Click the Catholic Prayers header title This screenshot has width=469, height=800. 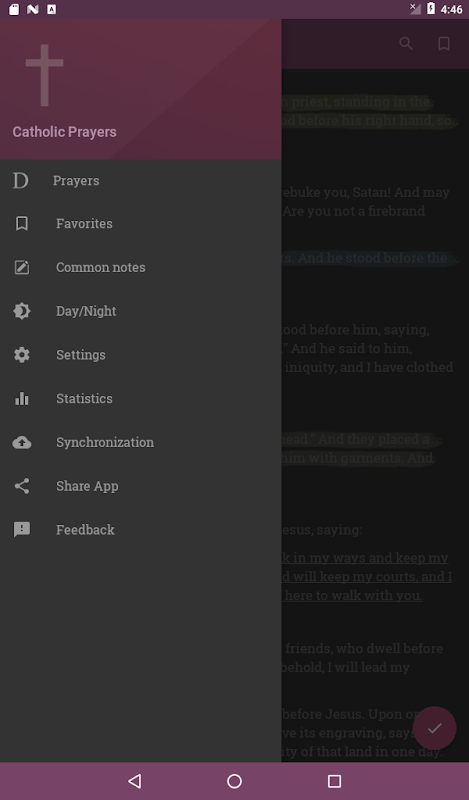64,132
